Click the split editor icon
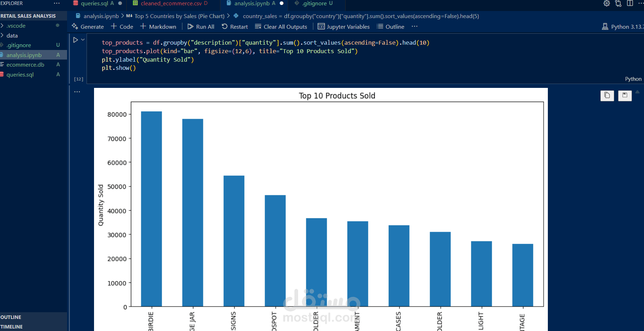The image size is (644, 331). (x=630, y=4)
